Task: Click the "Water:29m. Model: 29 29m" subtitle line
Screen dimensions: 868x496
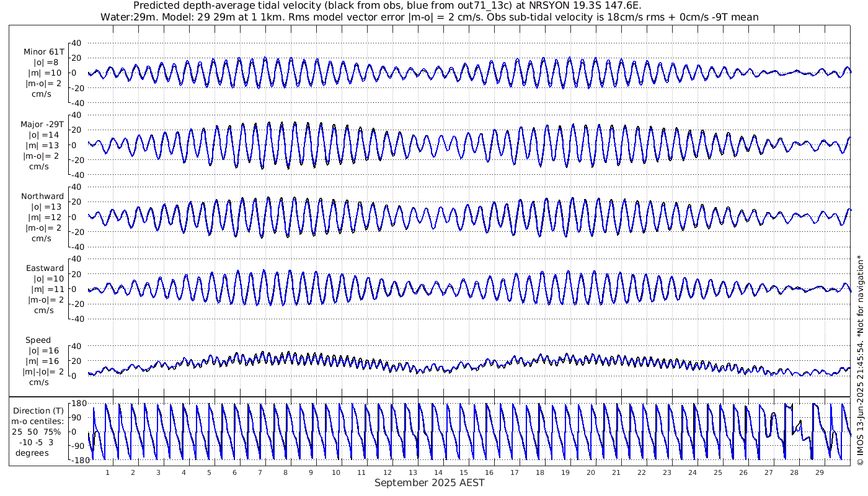Action: [429, 17]
